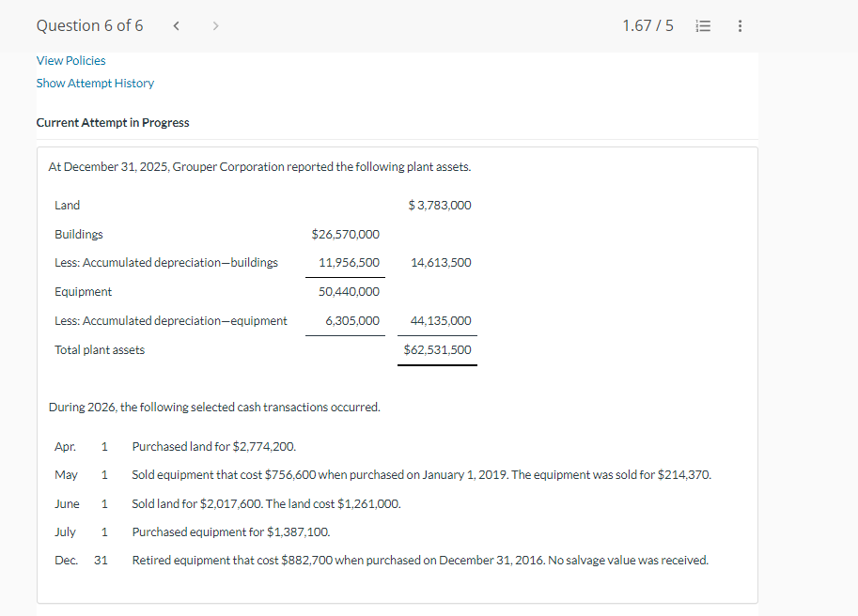Select the Question 6 of 6 header
The width and height of the screenshot is (858, 616).
click(89, 25)
